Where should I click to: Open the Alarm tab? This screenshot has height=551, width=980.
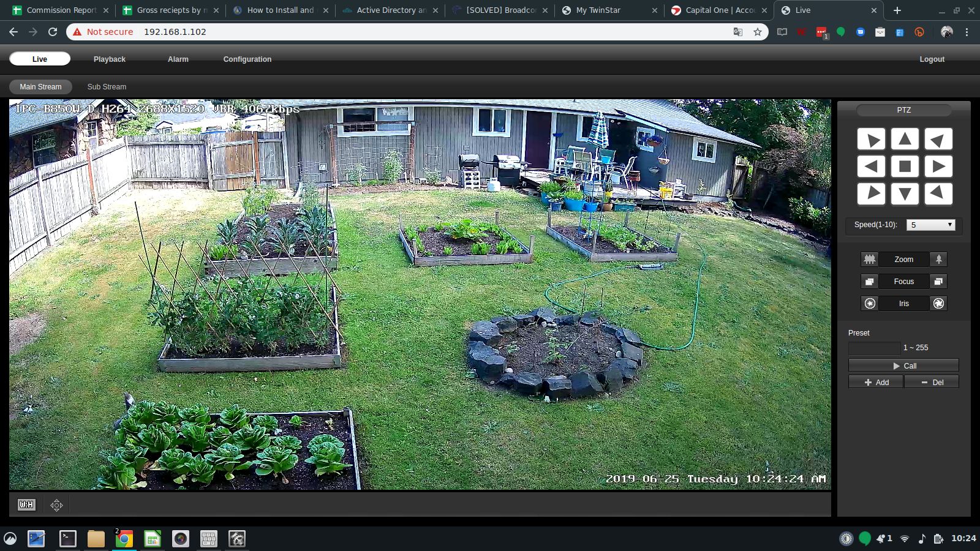(178, 59)
